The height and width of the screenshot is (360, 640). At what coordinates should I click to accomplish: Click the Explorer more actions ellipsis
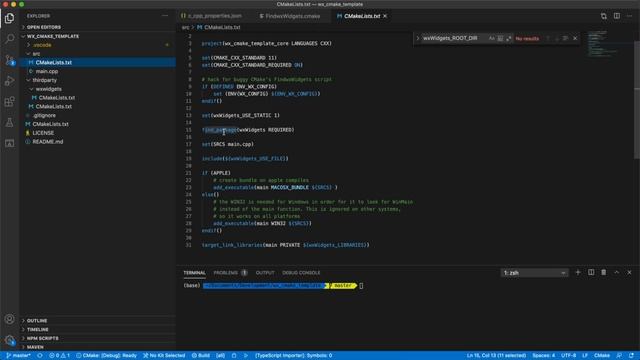click(x=165, y=16)
